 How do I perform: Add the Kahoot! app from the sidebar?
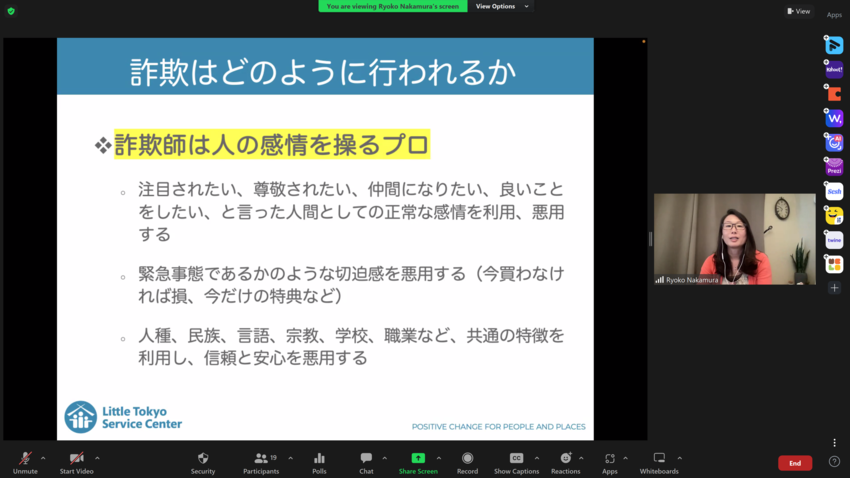coord(834,70)
